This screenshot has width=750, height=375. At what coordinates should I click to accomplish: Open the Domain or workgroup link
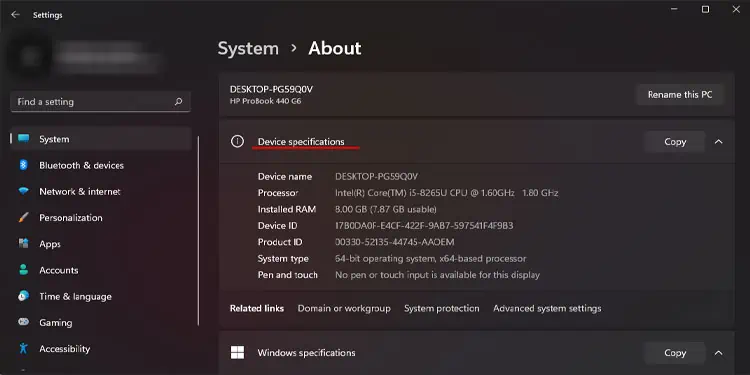(x=344, y=309)
